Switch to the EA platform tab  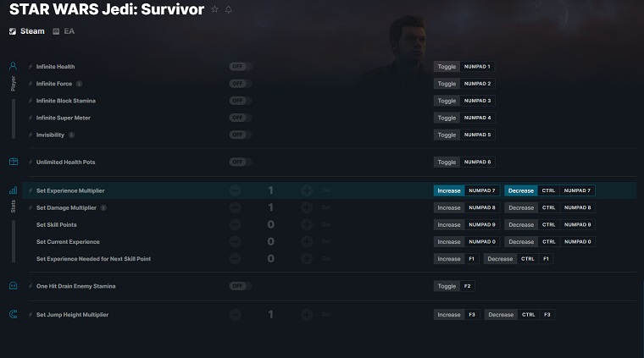click(64, 31)
